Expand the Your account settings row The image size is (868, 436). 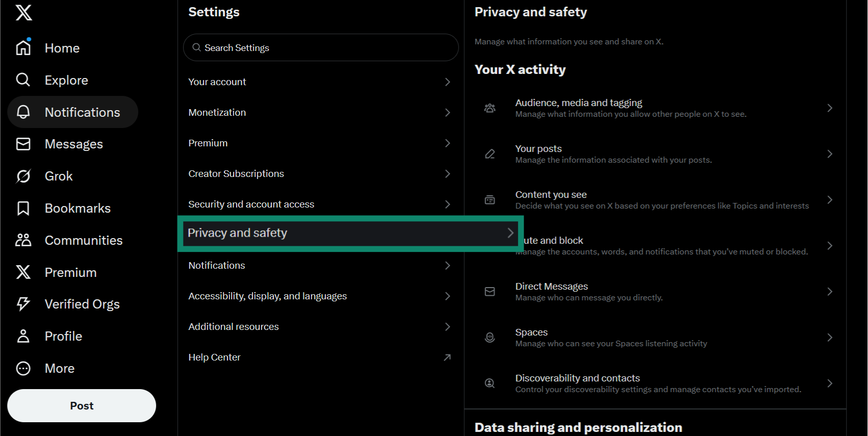point(320,82)
